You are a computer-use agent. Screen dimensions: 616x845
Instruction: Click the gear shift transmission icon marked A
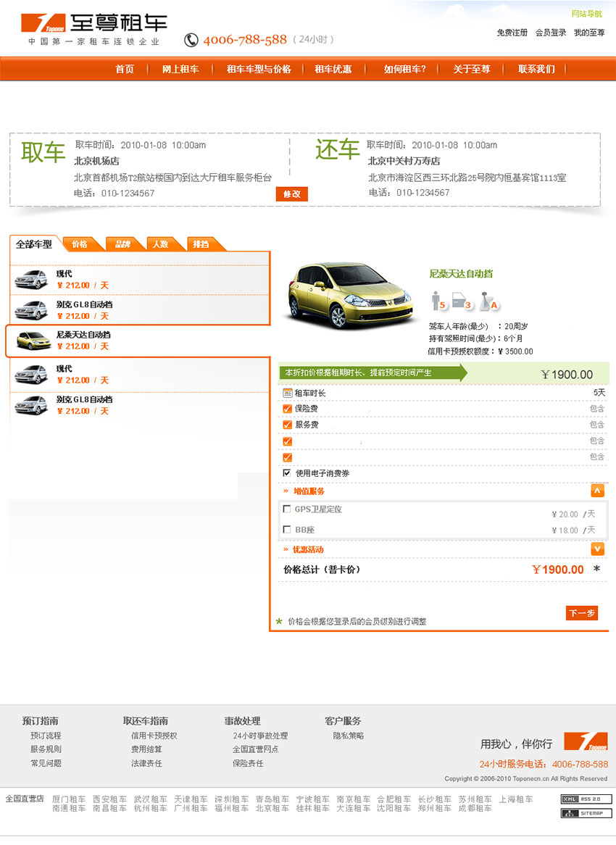click(x=488, y=301)
